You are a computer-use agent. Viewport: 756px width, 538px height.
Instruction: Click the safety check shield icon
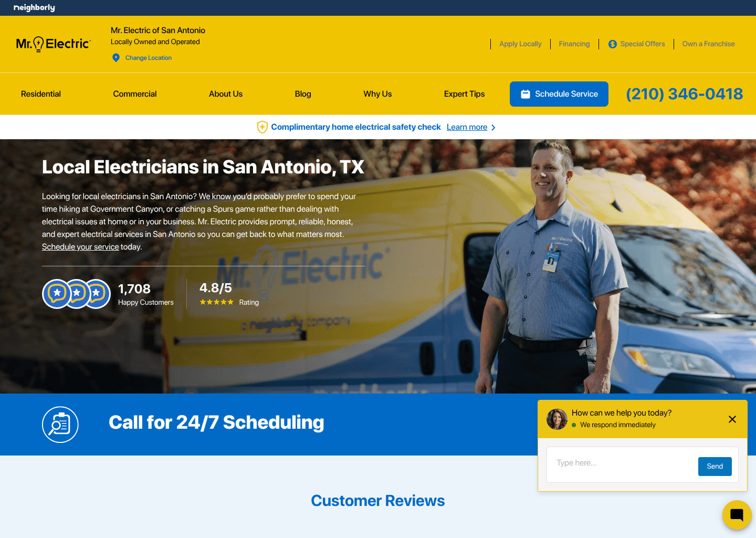coord(262,127)
